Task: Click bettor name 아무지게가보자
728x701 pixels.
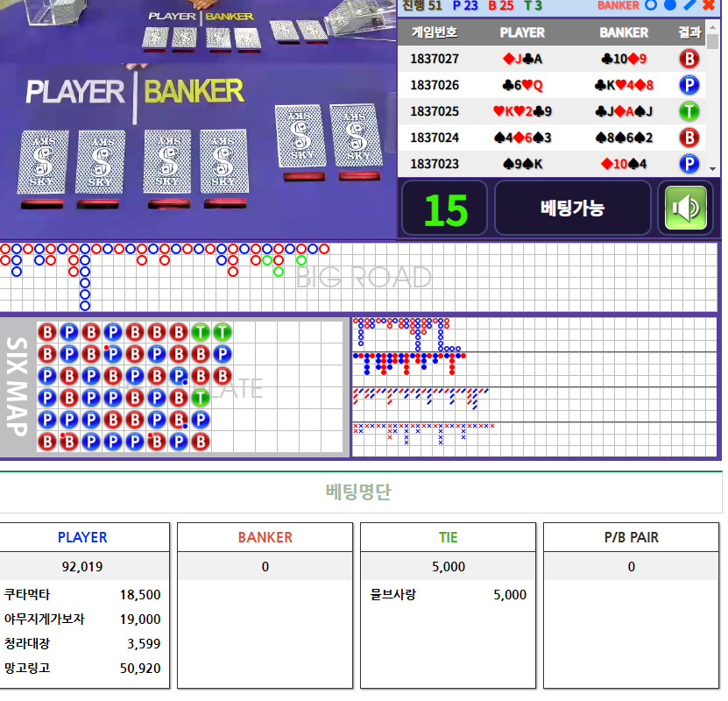Action: pos(45,620)
